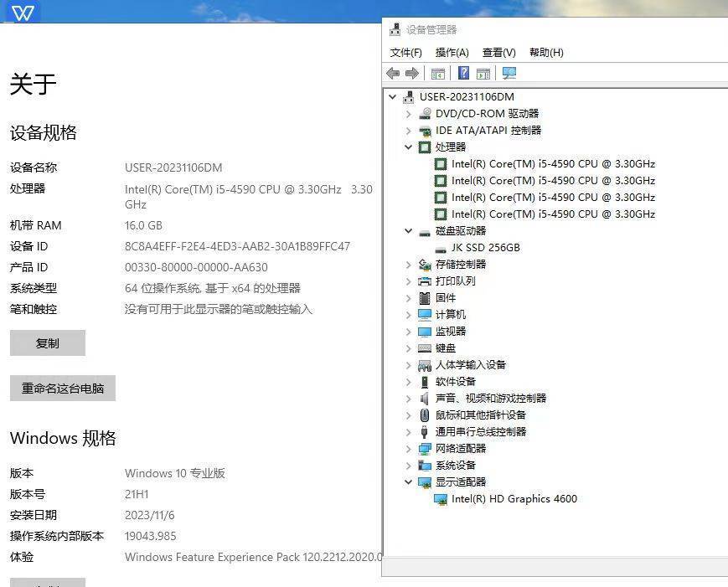Click the Forward arrow in Device Manager toolbar

click(x=412, y=74)
